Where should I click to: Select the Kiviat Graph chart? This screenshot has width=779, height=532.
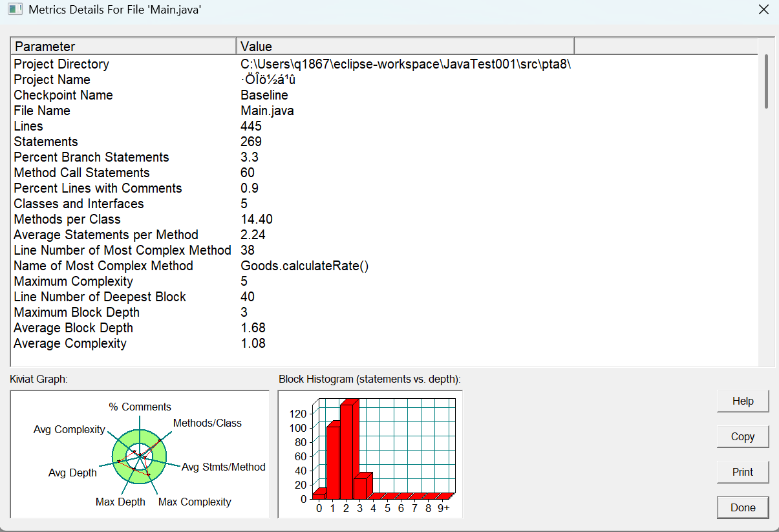tap(140, 454)
